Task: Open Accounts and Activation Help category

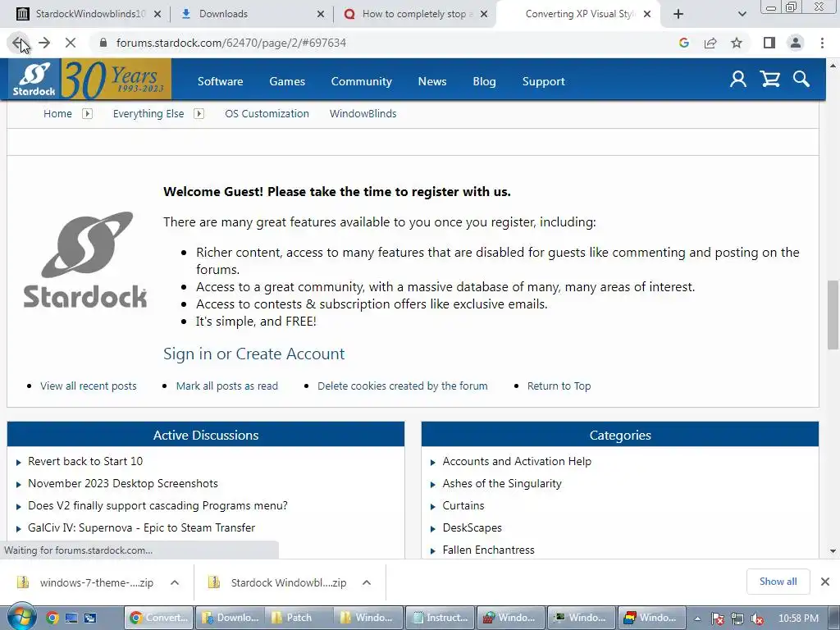Action: point(517,461)
